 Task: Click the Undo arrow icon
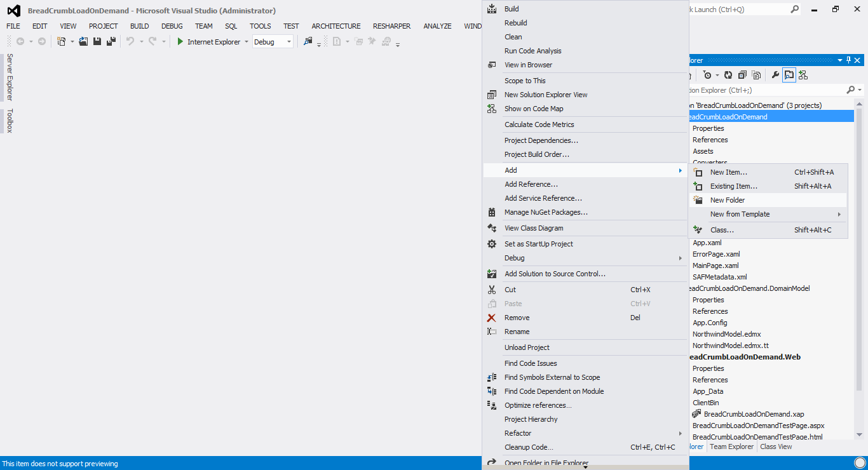(x=130, y=41)
